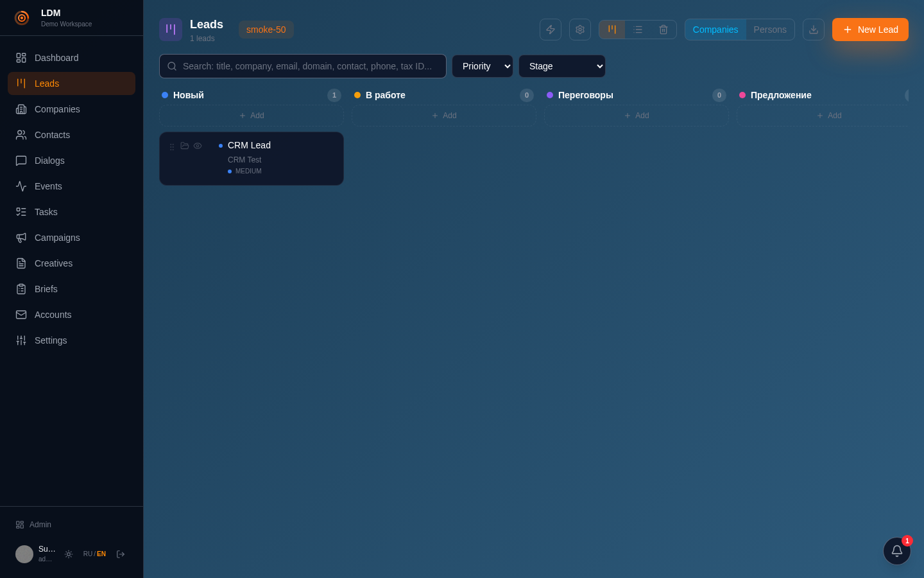The height and width of the screenshot is (578, 924).
Task: Navigate to Events
Action: [x=71, y=186]
